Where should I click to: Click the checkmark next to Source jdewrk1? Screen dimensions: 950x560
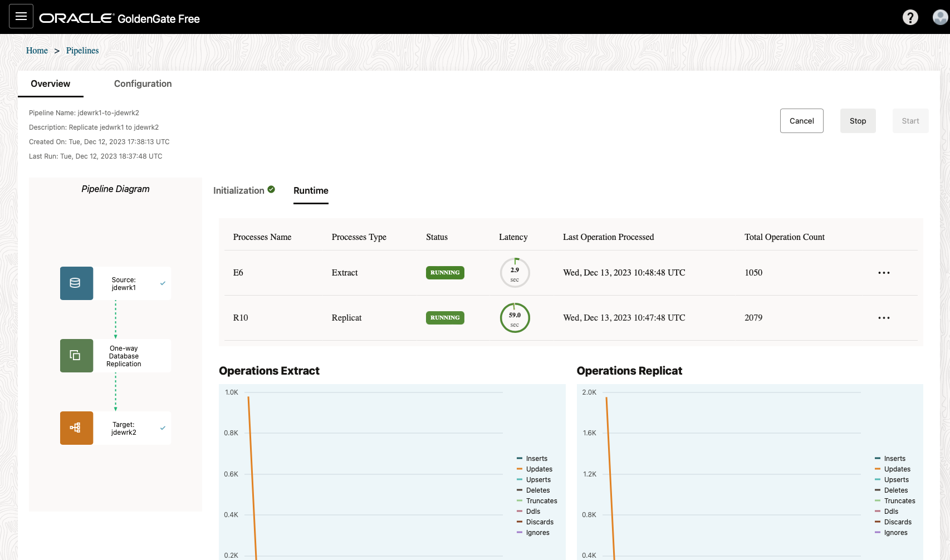[163, 283]
